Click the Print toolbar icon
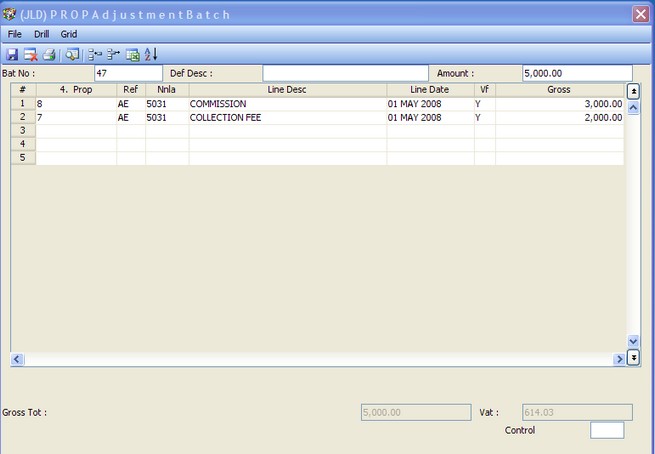The image size is (655, 454). tap(48, 54)
